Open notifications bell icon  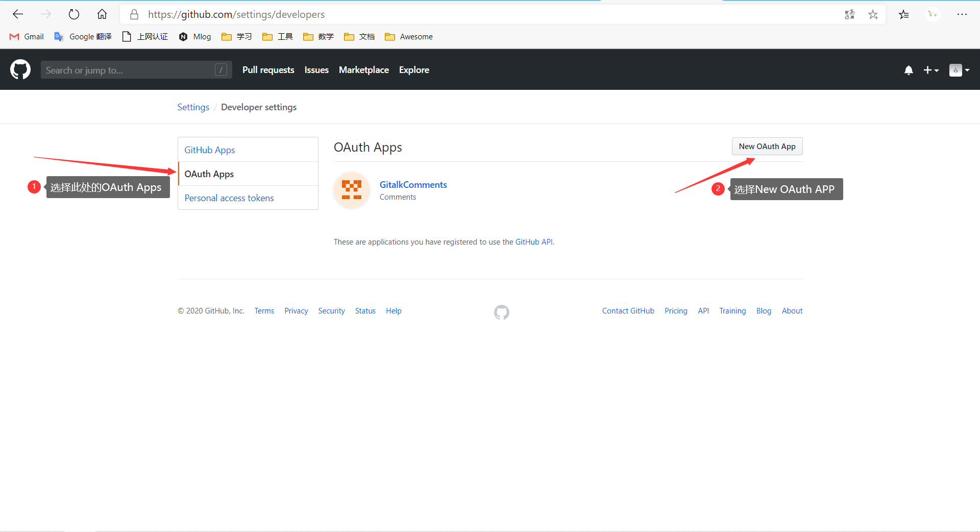coord(909,70)
